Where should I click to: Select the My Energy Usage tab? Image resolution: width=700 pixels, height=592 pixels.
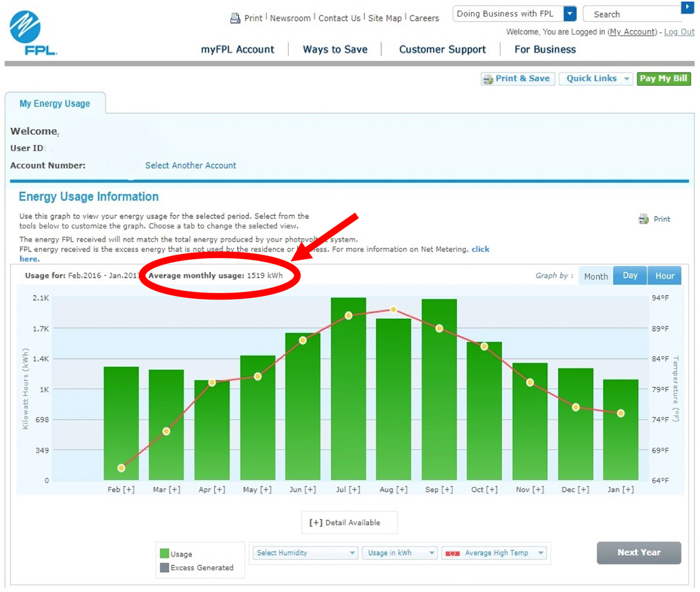pyautogui.click(x=55, y=103)
